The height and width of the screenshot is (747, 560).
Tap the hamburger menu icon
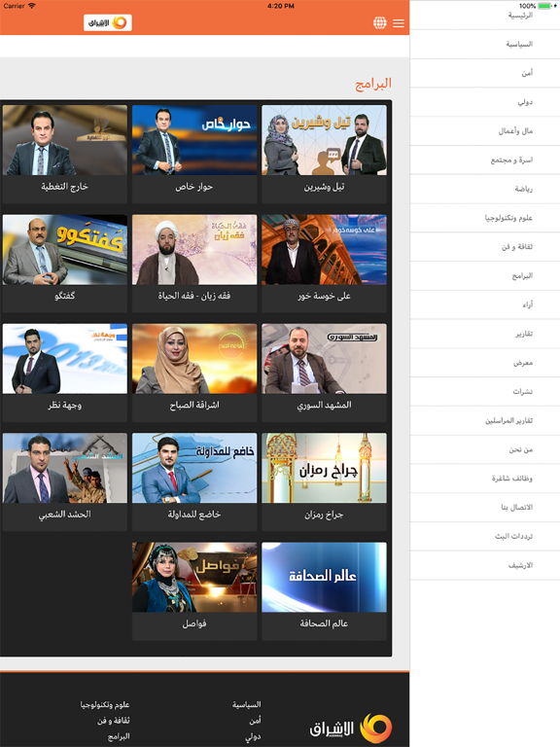pyautogui.click(x=399, y=23)
